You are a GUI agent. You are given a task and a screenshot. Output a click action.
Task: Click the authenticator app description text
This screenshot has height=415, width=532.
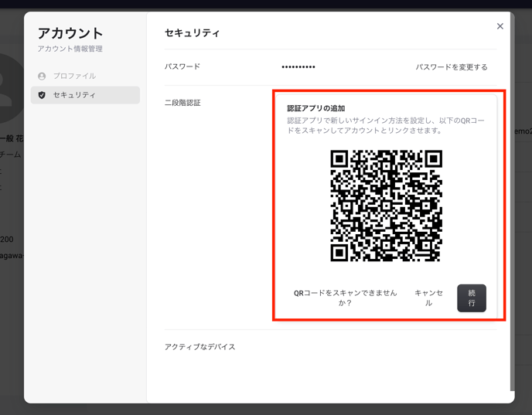(x=386, y=125)
